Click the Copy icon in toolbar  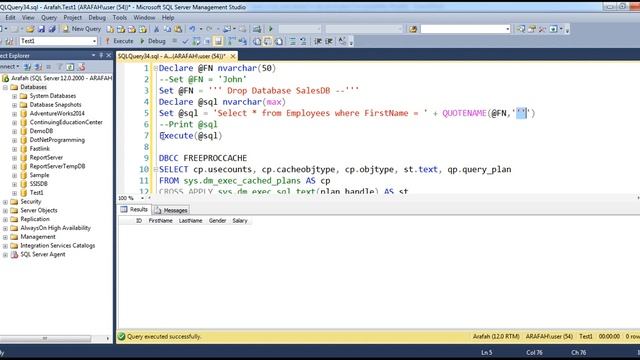coord(167,29)
